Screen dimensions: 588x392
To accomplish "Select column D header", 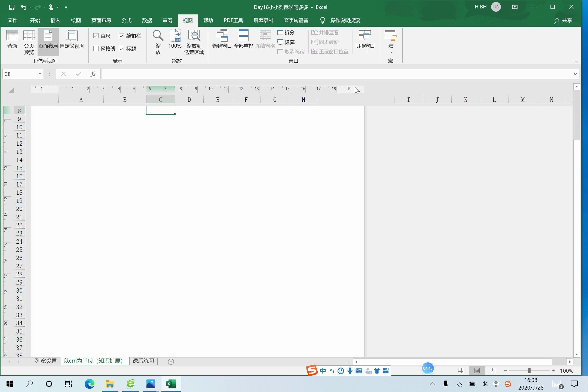I will click(189, 100).
